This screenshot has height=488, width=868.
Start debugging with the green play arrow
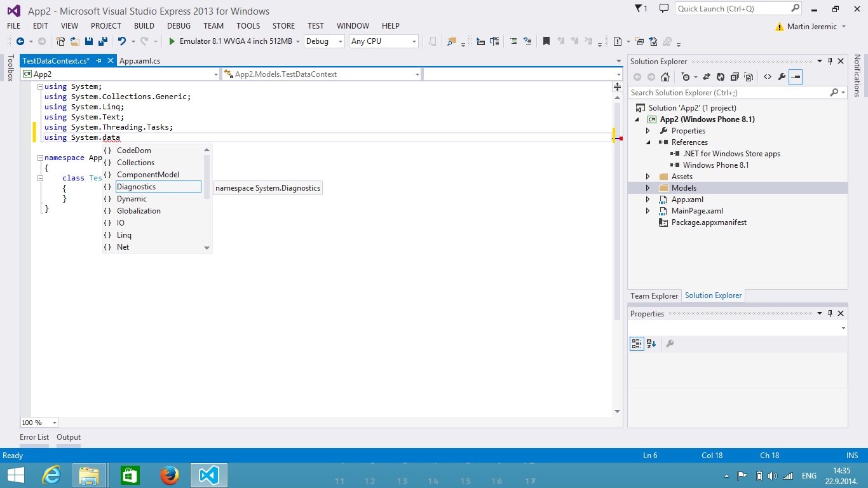coord(172,41)
